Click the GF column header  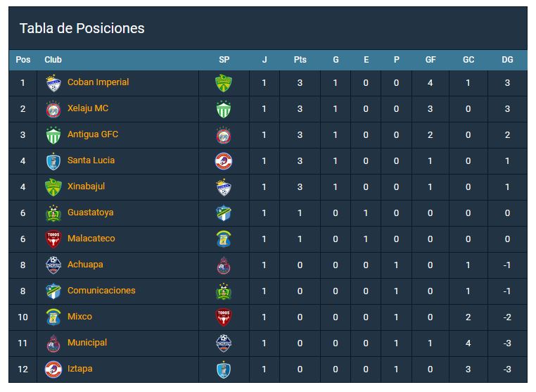(430, 60)
